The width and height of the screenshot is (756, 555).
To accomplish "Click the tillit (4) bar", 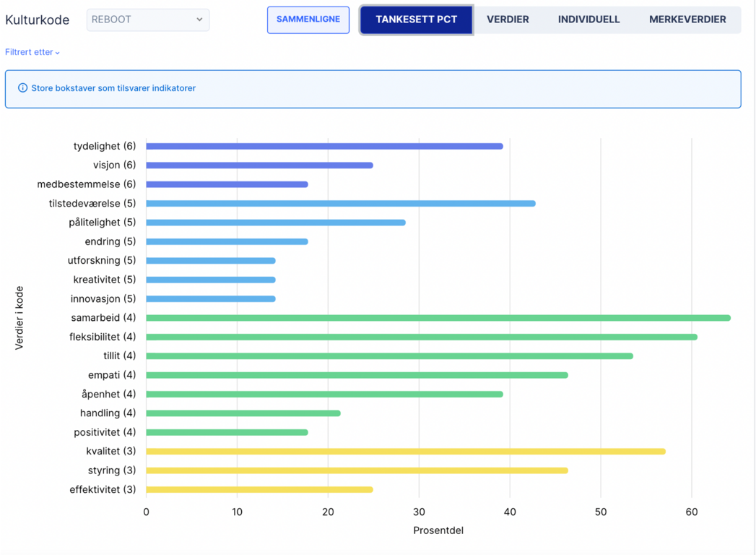I will click(x=390, y=356).
